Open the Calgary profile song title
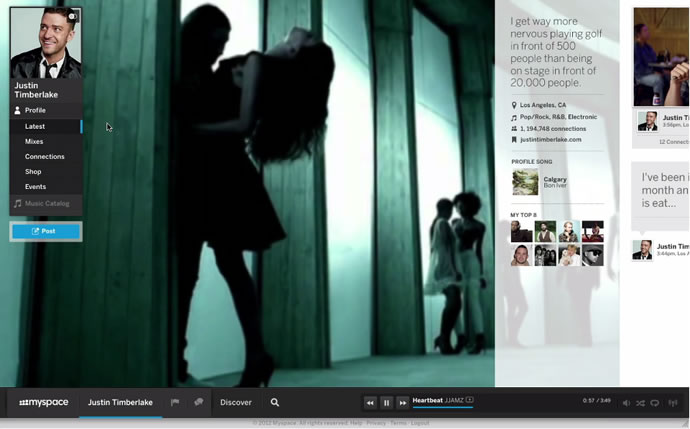 point(555,179)
